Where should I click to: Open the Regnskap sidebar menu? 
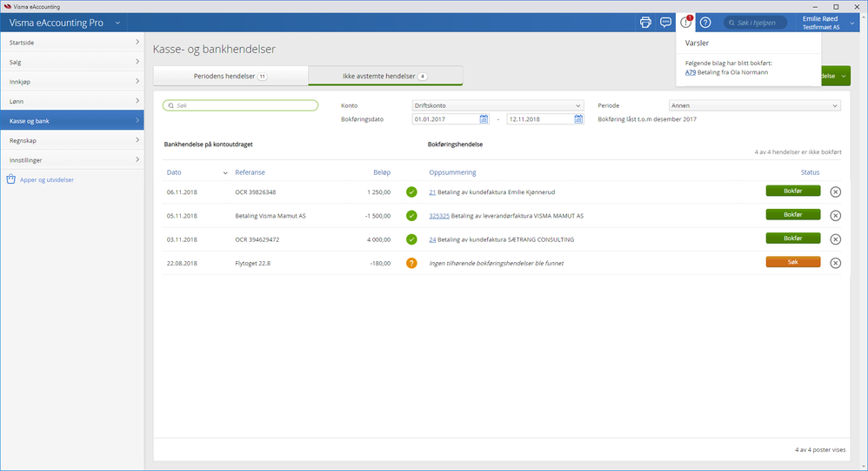point(72,140)
